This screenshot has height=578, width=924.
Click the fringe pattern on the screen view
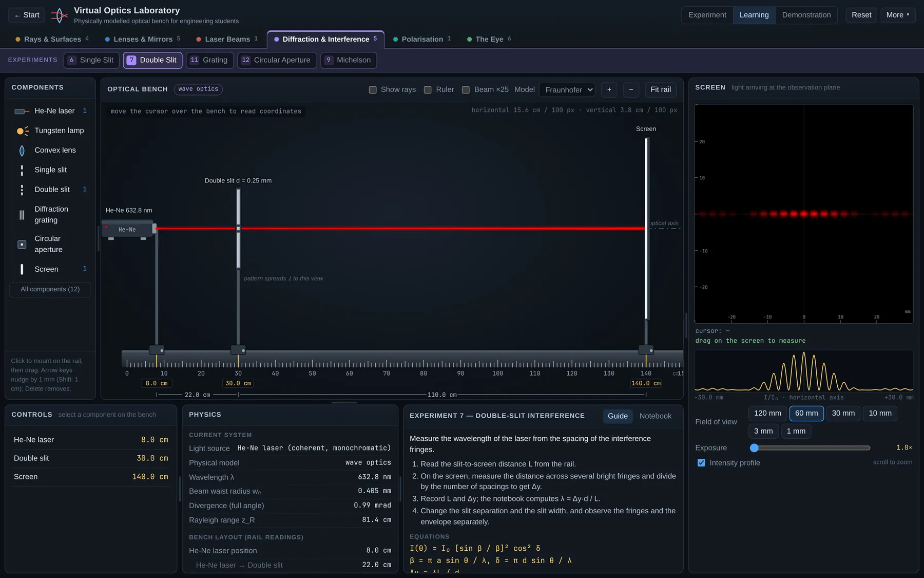(804, 214)
